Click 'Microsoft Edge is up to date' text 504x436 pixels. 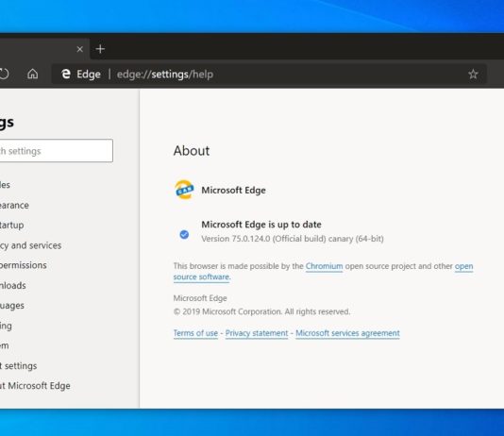point(261,225)
